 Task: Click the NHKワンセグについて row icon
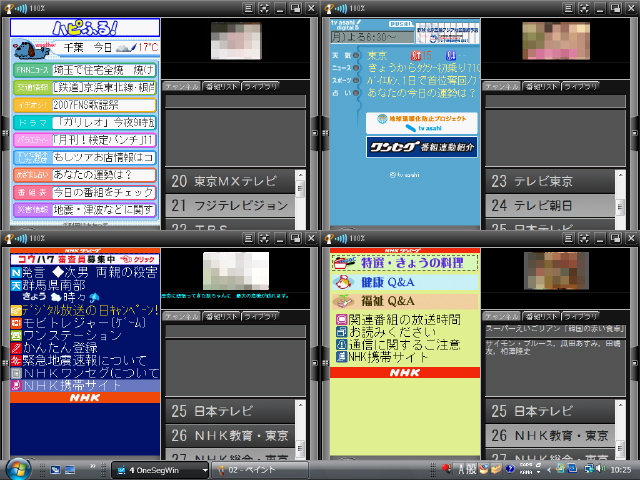point(16,373)
